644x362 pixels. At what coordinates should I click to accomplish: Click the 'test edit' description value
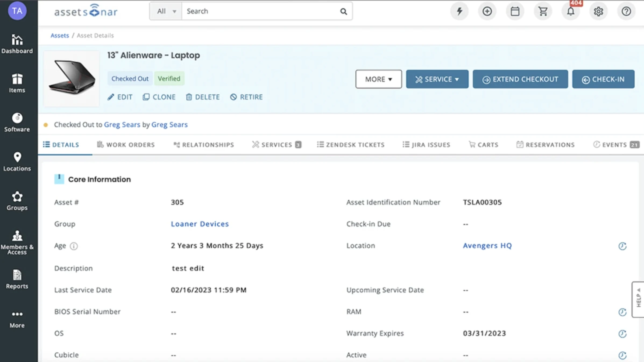pyautogui.click(x=188, y=268)
